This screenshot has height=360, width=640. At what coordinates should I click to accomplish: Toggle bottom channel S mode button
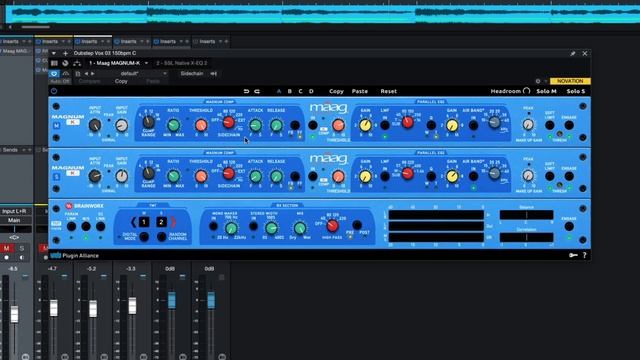[x=57, y=177]
